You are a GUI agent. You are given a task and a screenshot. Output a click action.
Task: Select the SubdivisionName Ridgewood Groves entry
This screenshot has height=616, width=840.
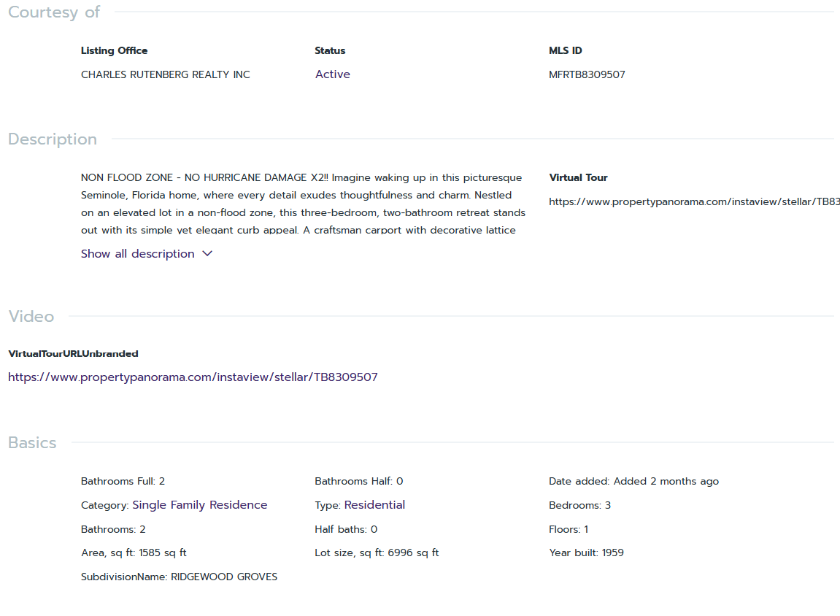(179, 577)
